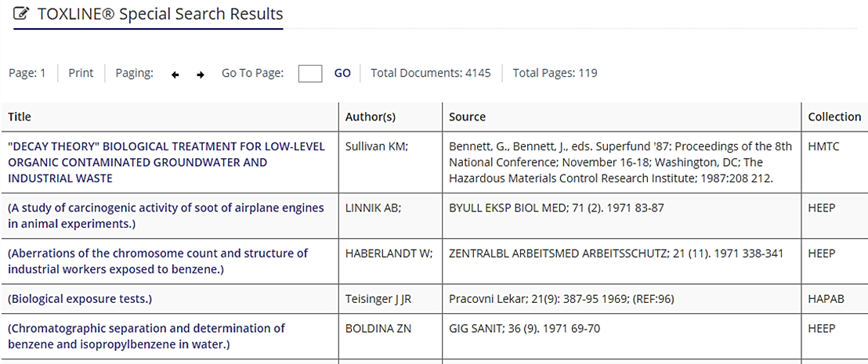
Task: Click HEEP collection in LINNIK AB row
Action: pyautogui.click(x=822, y=208)
